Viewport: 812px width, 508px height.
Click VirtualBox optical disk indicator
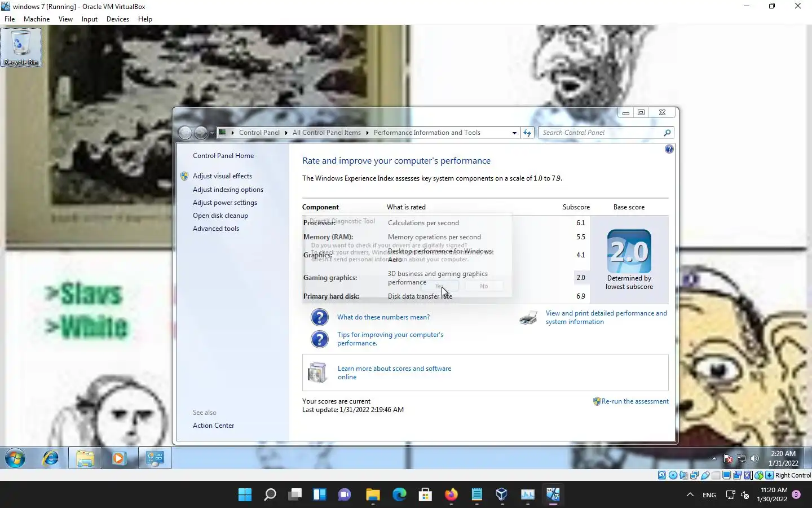[673, 475]
